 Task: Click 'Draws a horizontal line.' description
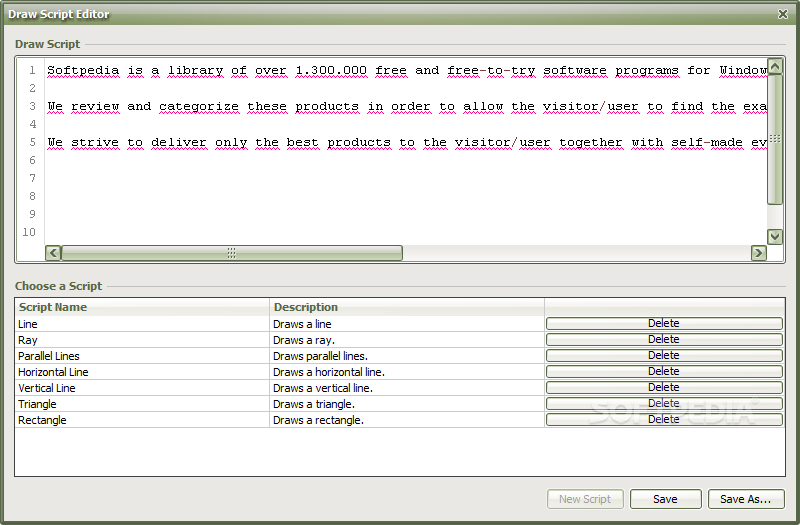pyautogui.click(x=407, y=372)
